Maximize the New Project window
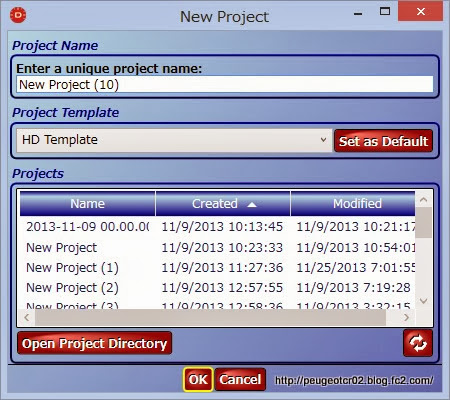 coord(385,12)
